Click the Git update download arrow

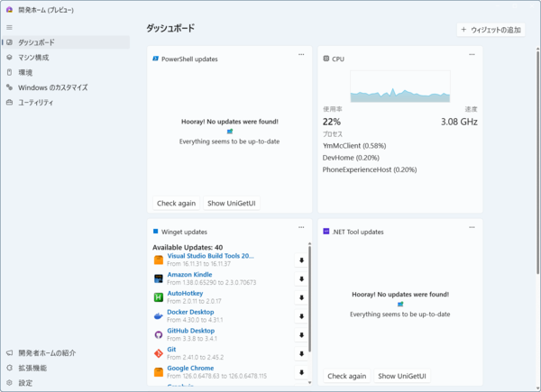[x=300, y=353]
